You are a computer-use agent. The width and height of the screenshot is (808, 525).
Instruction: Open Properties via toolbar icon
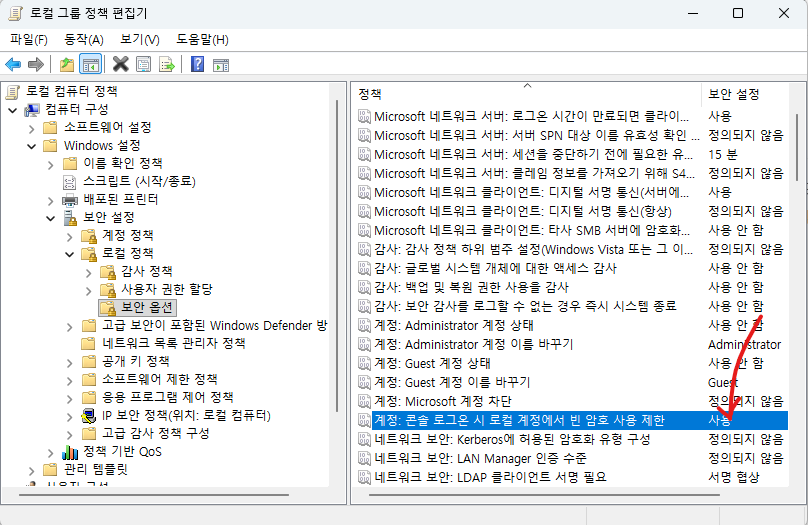pyautogui.click(x=143, y=64)
